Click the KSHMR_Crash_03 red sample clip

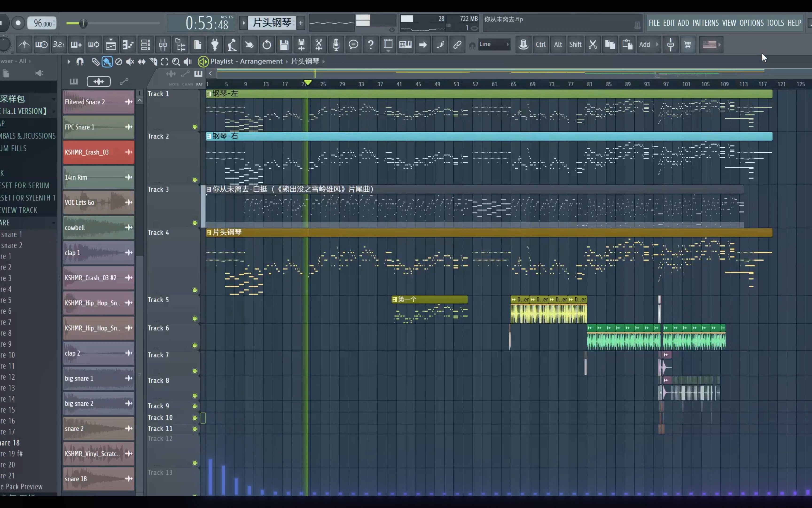pos(99,152)
